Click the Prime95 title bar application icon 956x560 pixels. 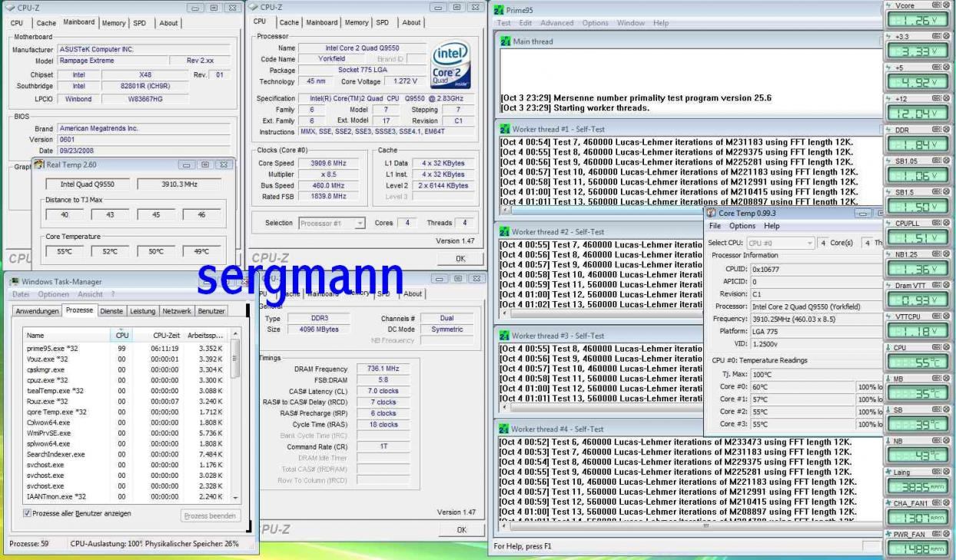[499, 10]
